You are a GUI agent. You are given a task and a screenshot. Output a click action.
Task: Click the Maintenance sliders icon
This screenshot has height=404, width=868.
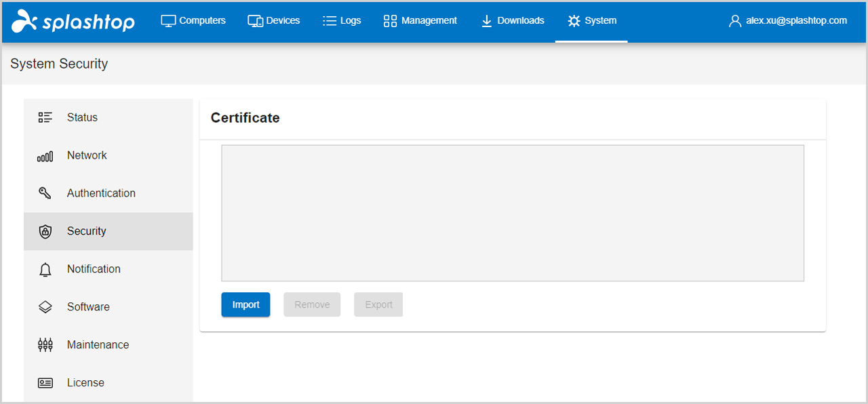click(45, 345)
